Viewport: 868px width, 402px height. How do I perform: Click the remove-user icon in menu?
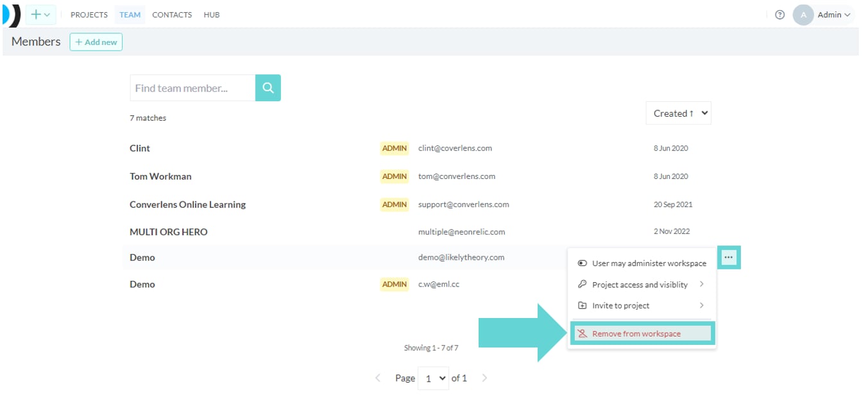pos(582,333)
